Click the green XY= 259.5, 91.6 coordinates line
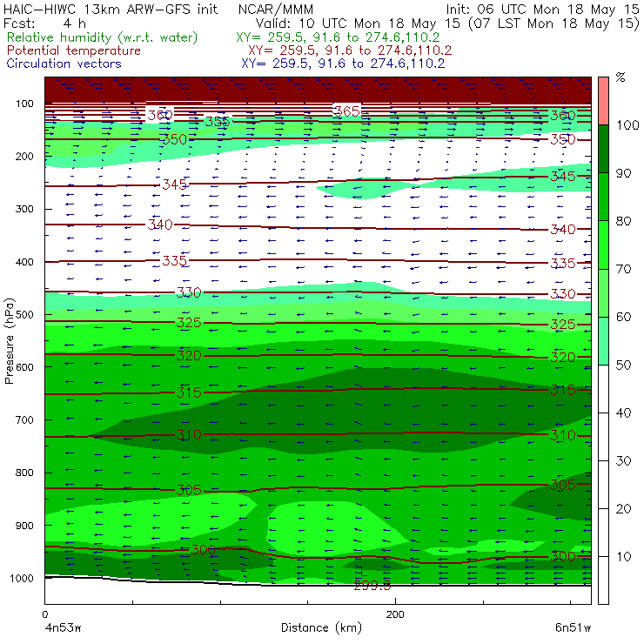 pos(338,37)
